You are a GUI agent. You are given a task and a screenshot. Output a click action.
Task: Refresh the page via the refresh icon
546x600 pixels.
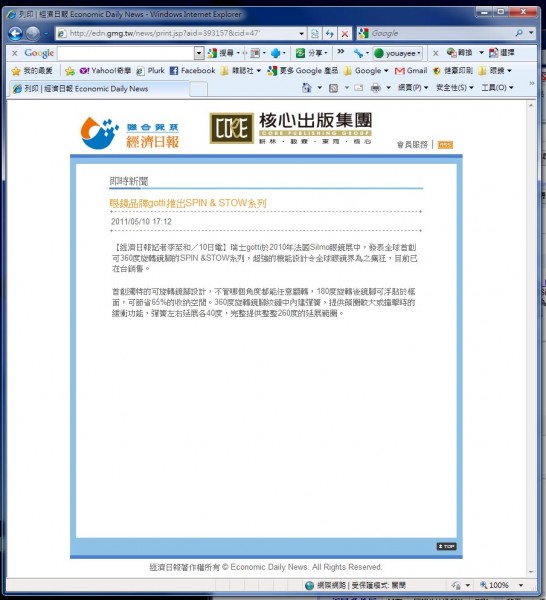(329, 34)
